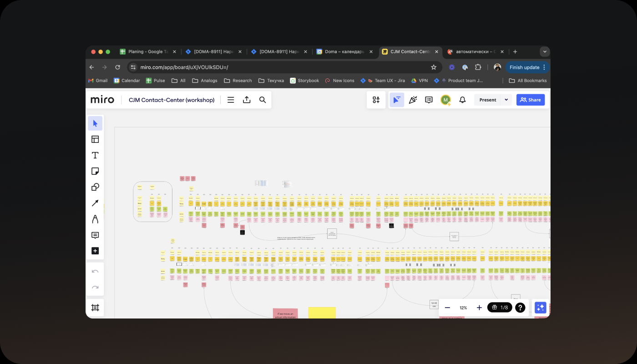Select the Text tool in toolbar

(x=95, y=156)
